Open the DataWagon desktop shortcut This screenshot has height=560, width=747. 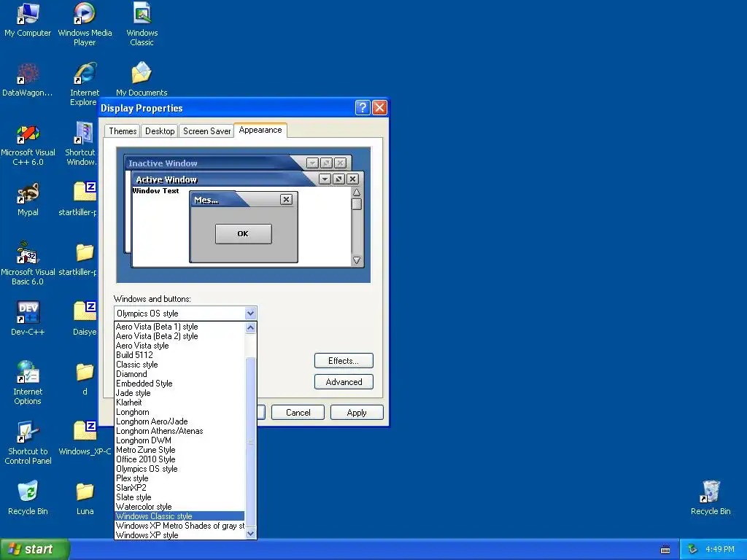[28, 80]
